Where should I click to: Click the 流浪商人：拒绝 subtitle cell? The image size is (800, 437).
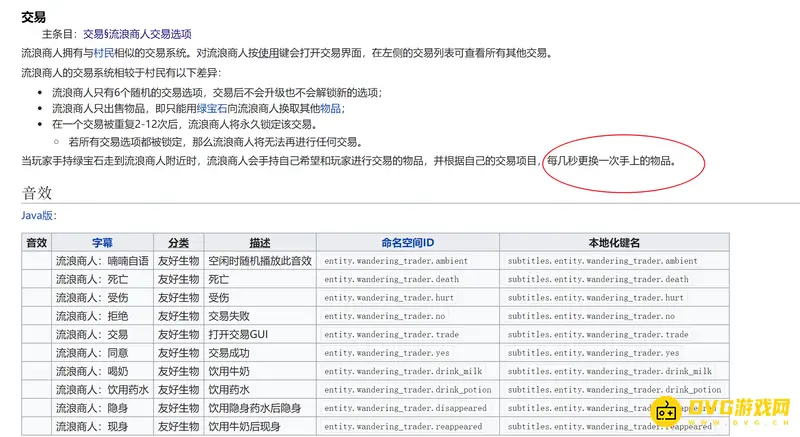(x=92, y=316)
